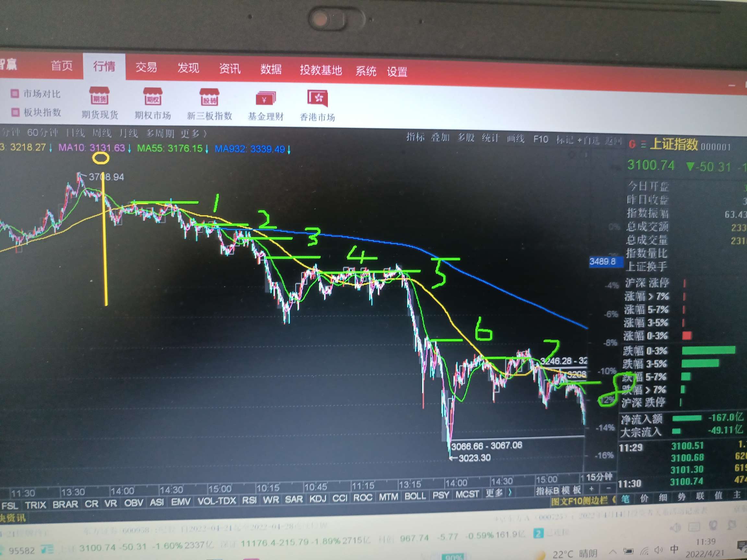The height and width of the screenshot is (560, 747).
Task: Click the taskbar volume speaker icon
Action: coord(658,550)
